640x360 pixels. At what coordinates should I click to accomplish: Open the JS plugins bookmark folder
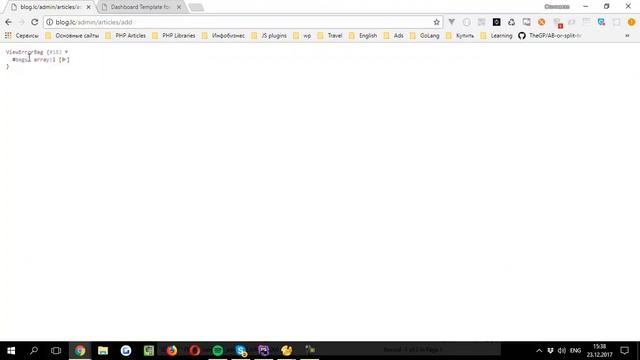(269, 36)
